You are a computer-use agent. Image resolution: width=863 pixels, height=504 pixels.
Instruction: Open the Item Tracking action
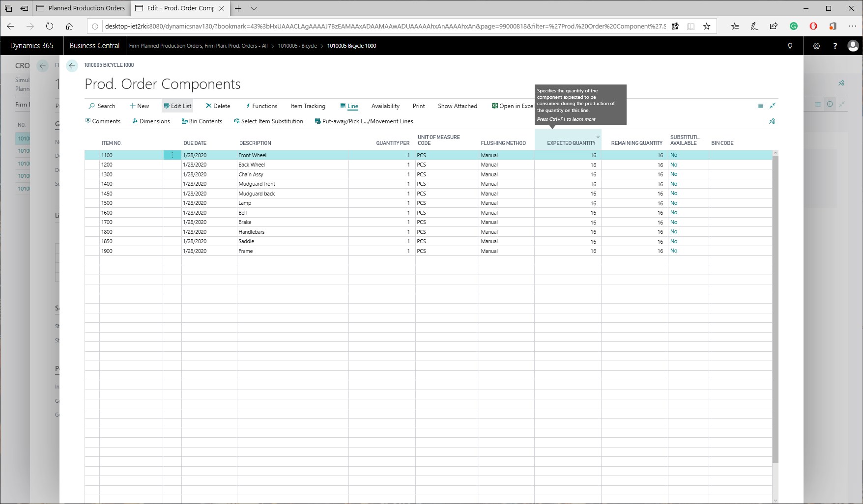click(x=308, y=106)
